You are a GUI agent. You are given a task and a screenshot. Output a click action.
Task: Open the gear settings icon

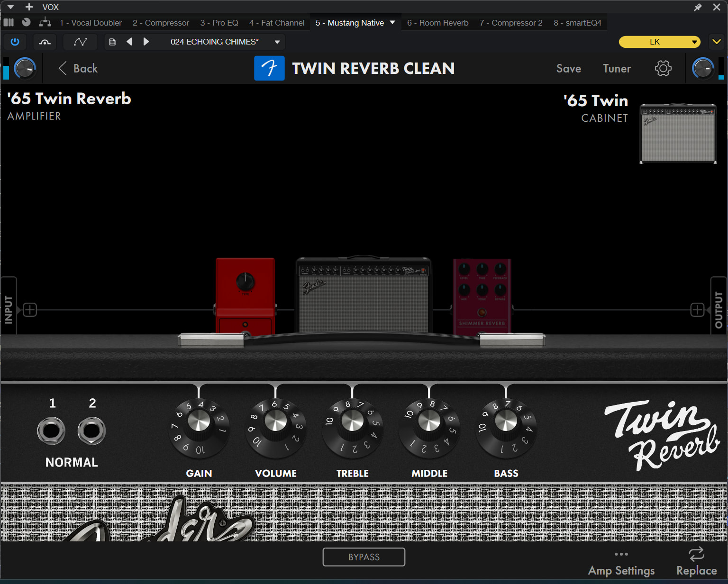pos(663,68)
